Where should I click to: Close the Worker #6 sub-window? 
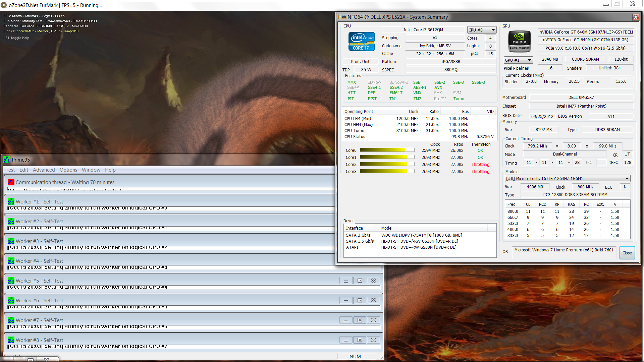pos(373,300)
